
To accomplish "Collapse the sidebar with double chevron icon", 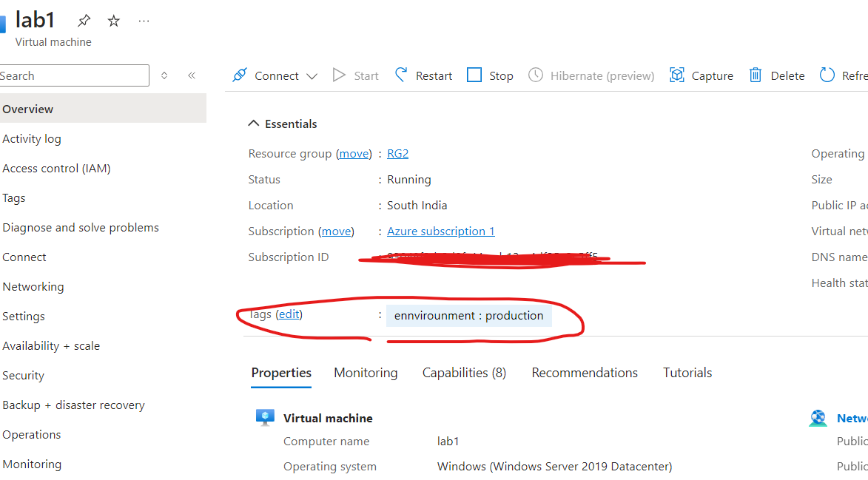I will (x=192, y=75).
